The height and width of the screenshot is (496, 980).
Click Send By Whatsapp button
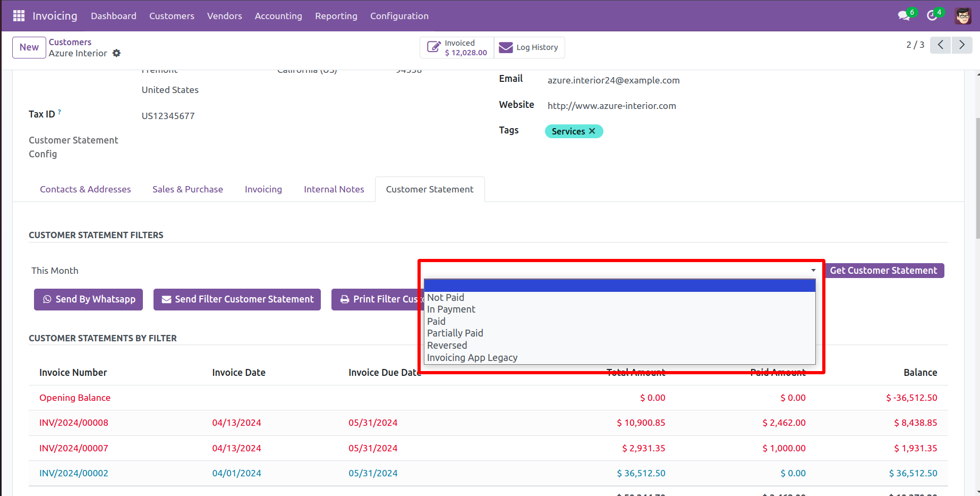[x=89, y=299]
